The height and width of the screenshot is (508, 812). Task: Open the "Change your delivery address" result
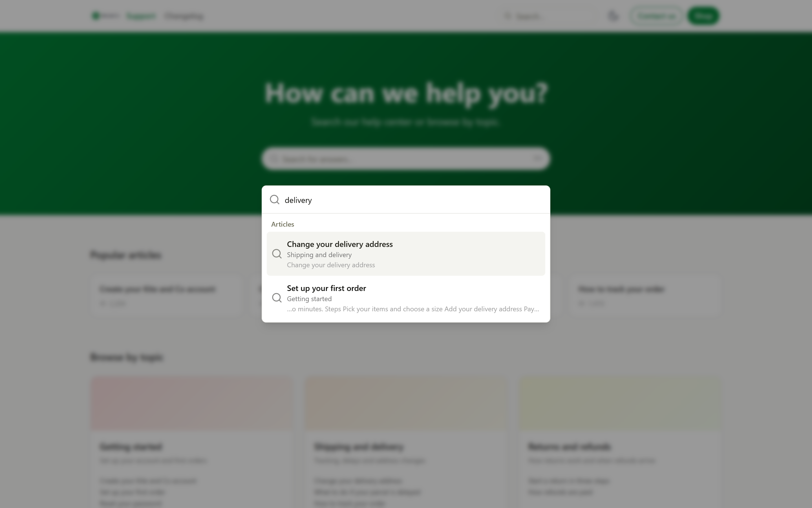point(406,254)
